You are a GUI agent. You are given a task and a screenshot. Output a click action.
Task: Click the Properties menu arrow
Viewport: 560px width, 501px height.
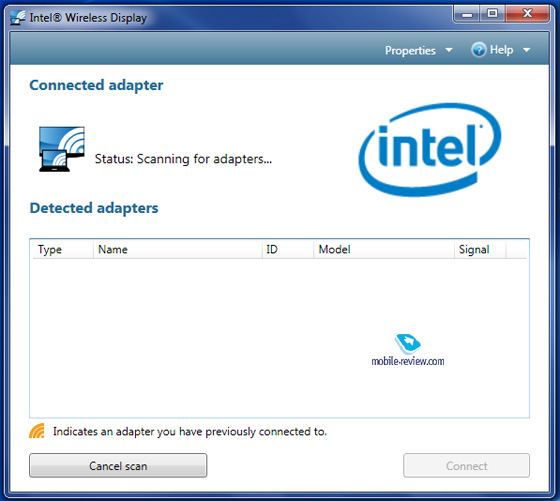point(449,50)
